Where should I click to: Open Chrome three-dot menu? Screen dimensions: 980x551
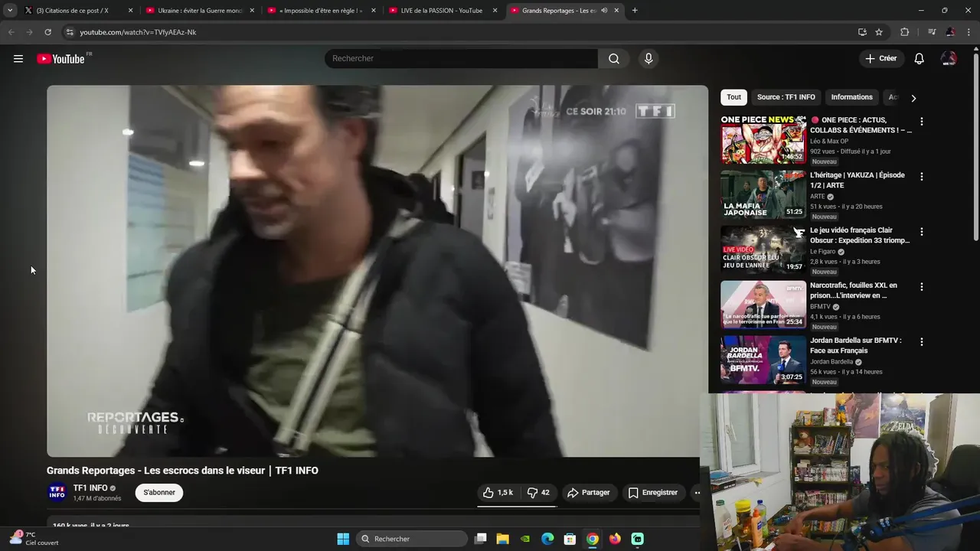[969, 32]
